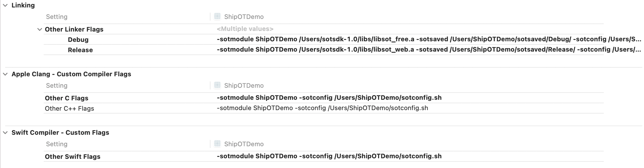
Task: Select the Other Linker Flags setting row
Action: [x=324, y=29]
